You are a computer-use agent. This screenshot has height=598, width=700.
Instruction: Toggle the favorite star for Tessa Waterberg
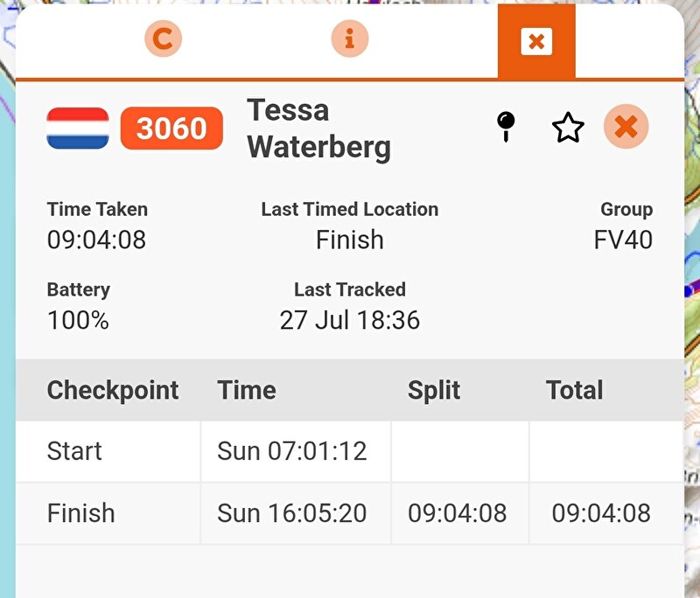[568, 128]
